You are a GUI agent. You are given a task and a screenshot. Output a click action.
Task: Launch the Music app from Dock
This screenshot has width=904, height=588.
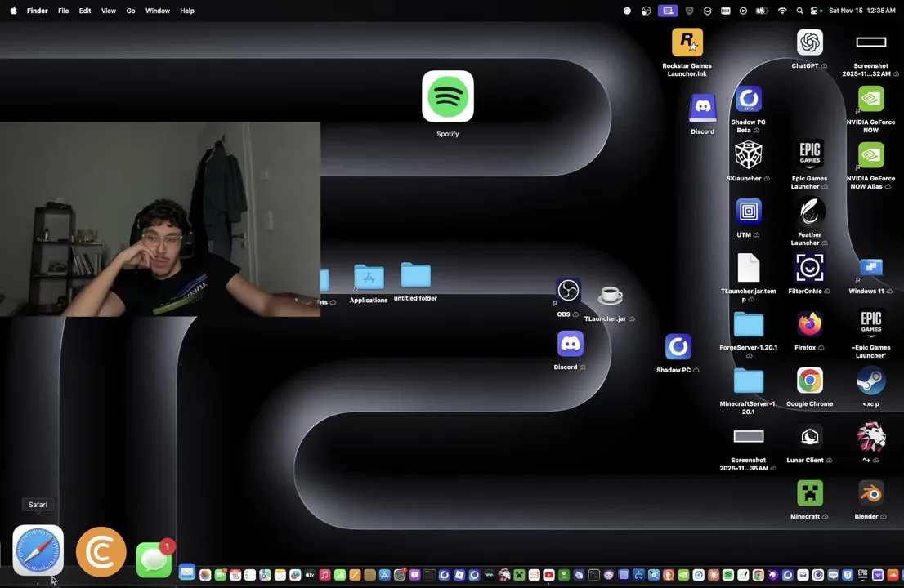(x=324, y=575)
